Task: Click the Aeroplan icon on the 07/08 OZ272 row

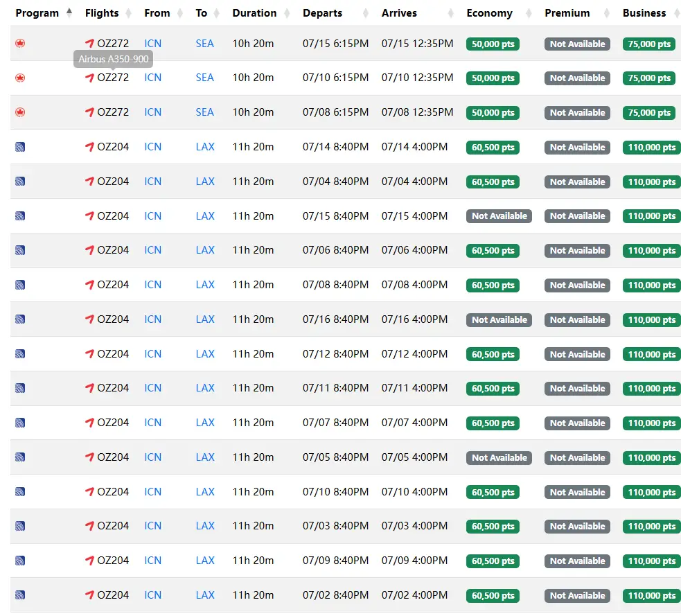Action: (x=20, y=112)
